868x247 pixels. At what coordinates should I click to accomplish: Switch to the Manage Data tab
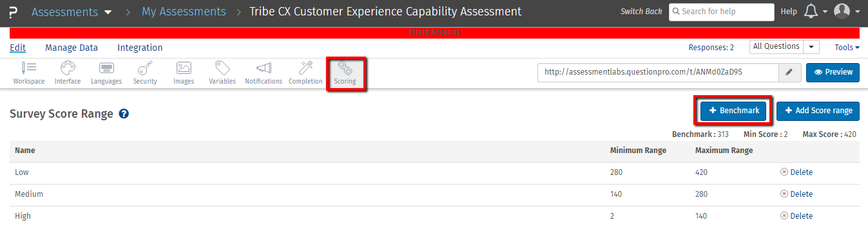click(x=72, y=48)
